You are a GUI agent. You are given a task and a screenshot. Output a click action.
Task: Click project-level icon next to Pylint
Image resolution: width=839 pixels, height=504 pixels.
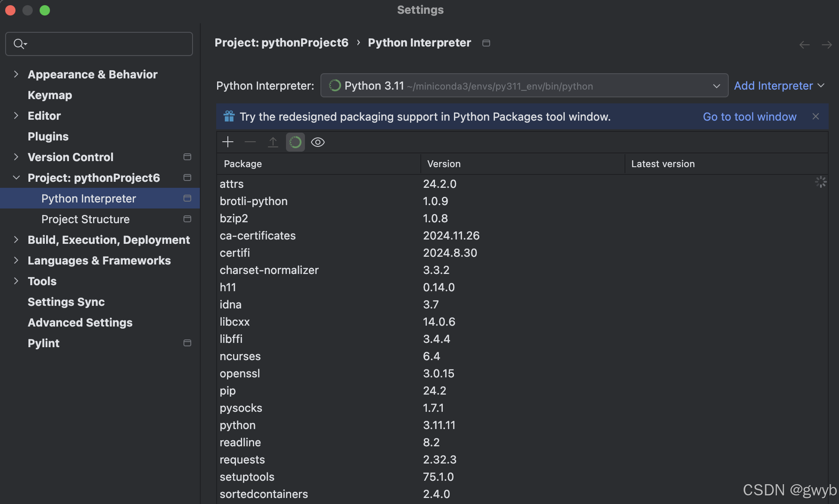click(187, 343)
